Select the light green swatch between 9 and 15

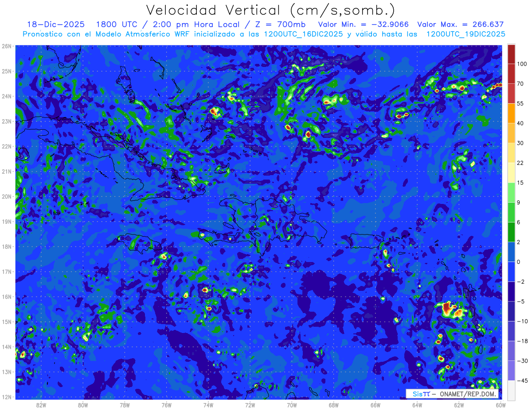tap(511, 192)
